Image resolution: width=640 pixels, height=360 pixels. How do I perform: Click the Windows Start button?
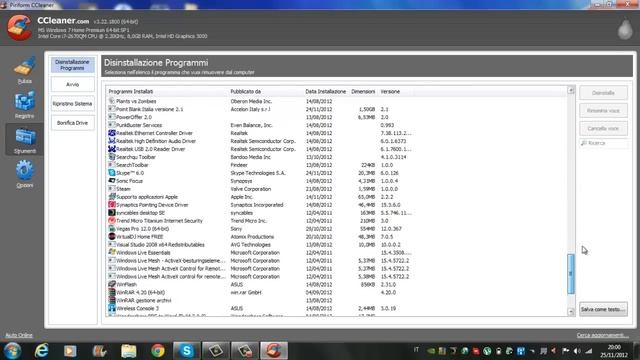click(x=13, y=351)
